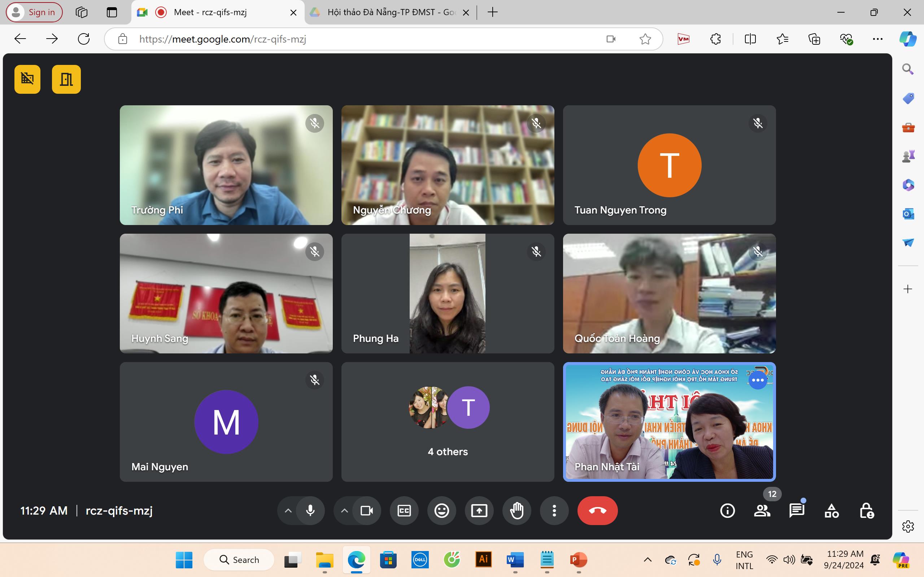Open in-call chat messages
924x577 pixels.
[797, 511]
